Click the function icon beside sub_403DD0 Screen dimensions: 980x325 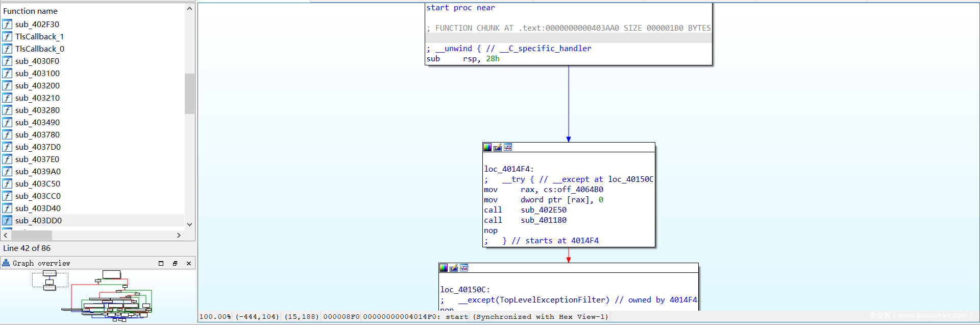(x=7, y=221)
